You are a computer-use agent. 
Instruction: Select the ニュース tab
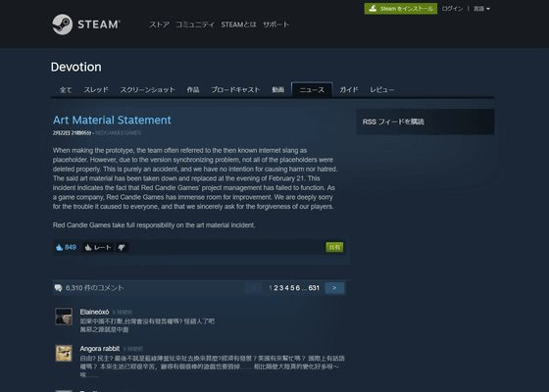pos(312,90)
